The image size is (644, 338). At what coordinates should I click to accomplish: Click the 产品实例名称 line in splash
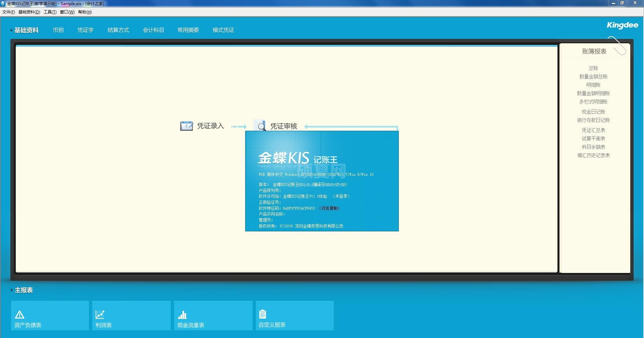pos(272,214)
